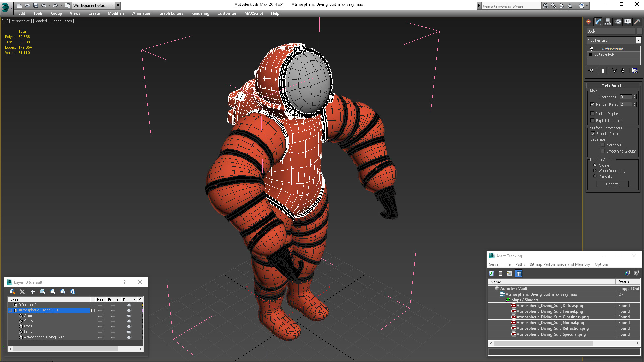Collapse Atmospheric_Diving_Suit layer tree
Viewport: 644px width, 362px height.
pyautogui.click(x=10, y=310)
